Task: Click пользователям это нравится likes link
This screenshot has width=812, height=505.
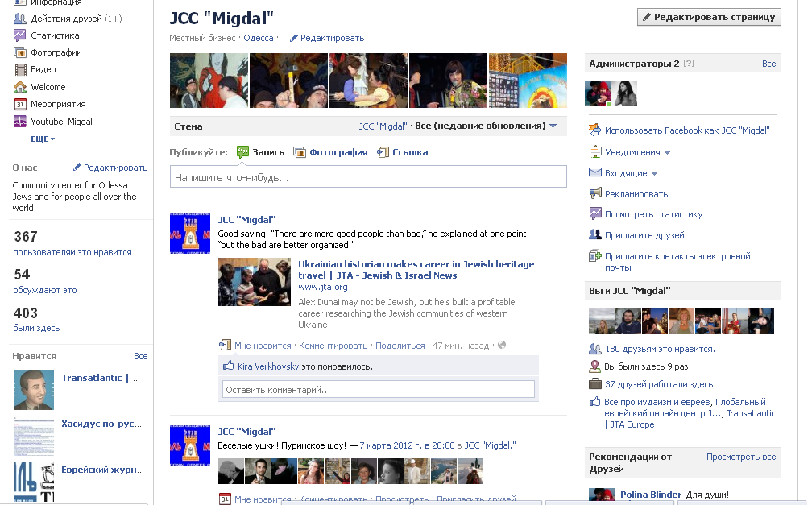Action: click(x=72, y=252)
